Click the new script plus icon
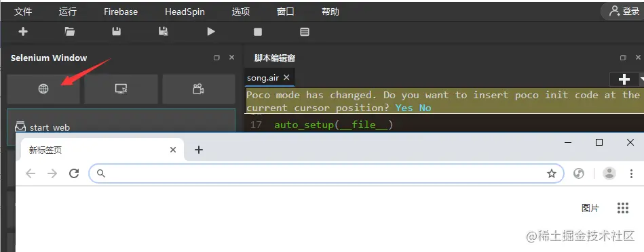644x252 pixels. [23, 32]
